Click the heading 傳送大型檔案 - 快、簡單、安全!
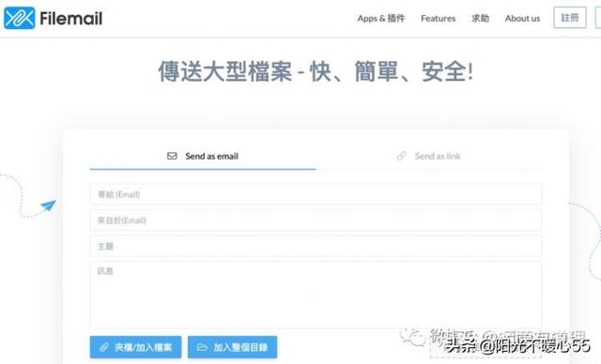Image resolution: width=601 pixels, height=364 pixels. (316, 71)
